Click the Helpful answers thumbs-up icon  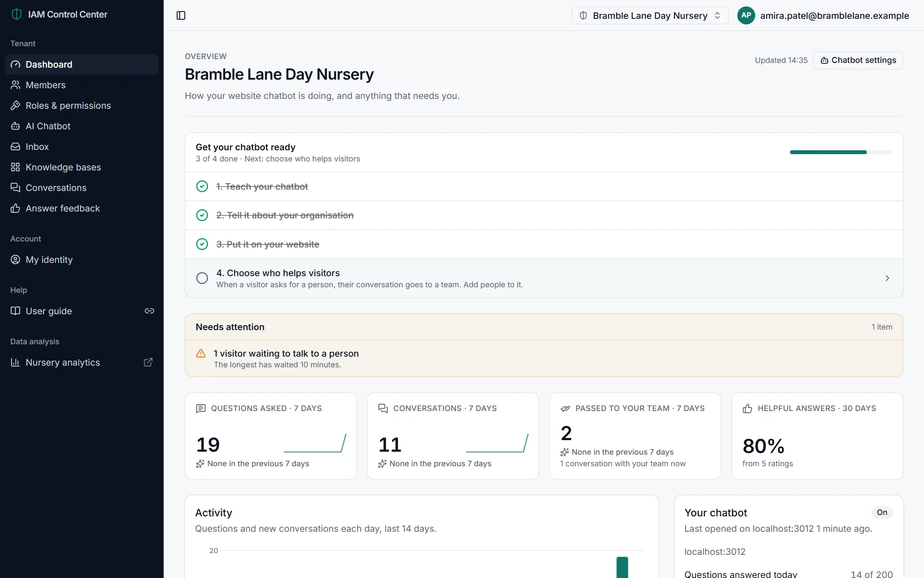(x=747, y=408)
